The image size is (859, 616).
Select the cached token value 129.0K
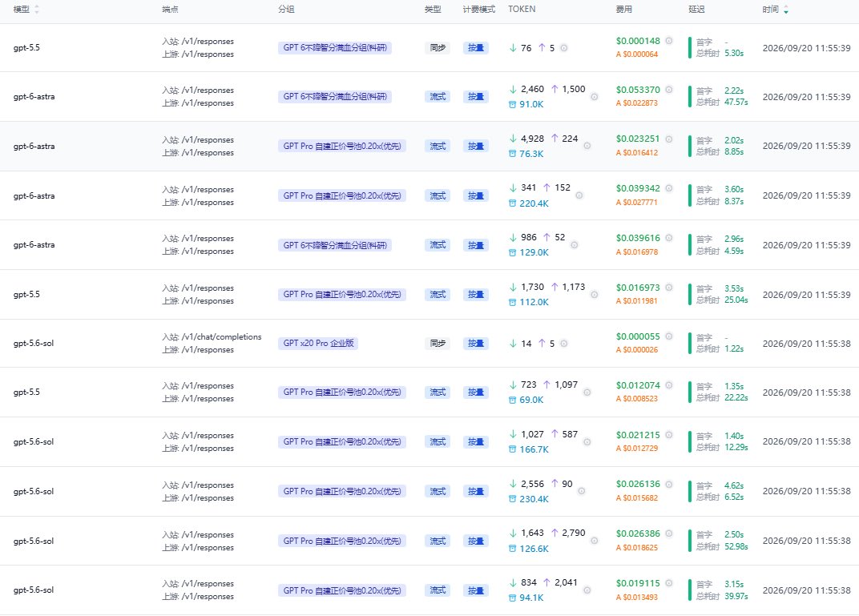[534, 253]
